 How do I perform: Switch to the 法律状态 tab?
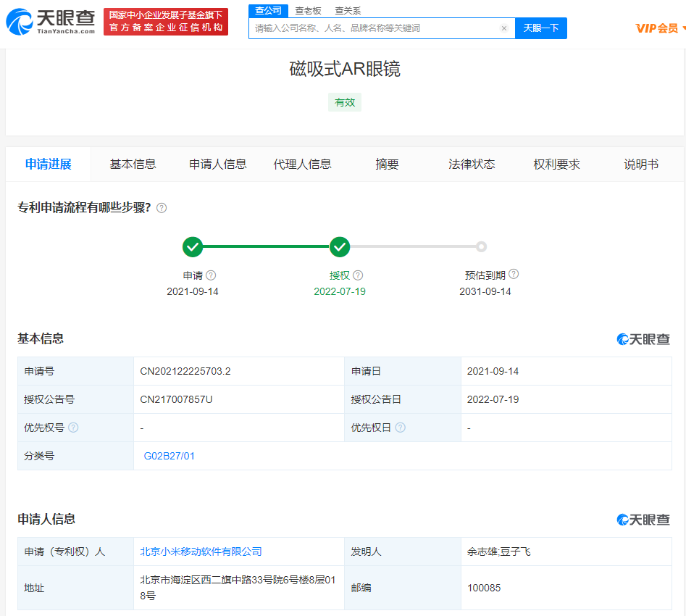click(472, 165)
